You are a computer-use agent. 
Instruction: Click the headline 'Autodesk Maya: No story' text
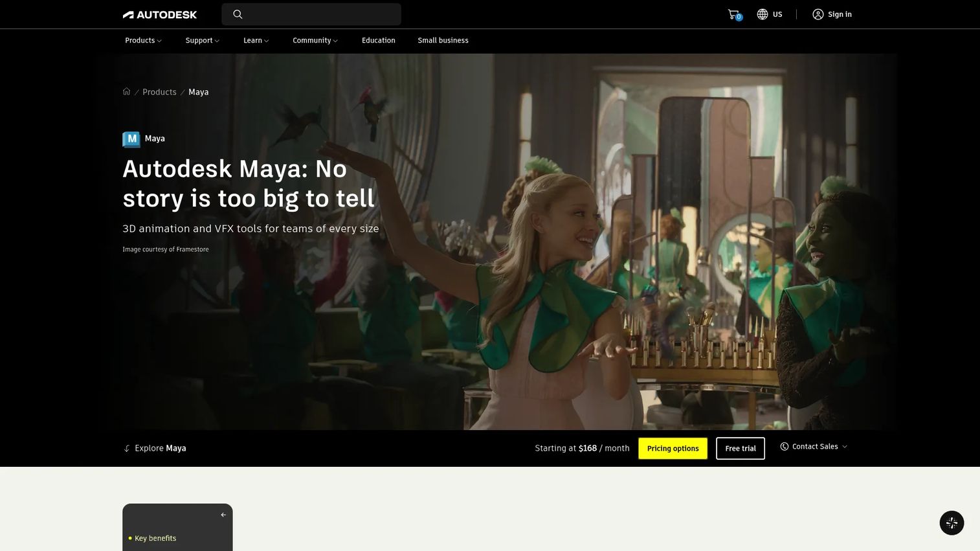coord(249,183)
